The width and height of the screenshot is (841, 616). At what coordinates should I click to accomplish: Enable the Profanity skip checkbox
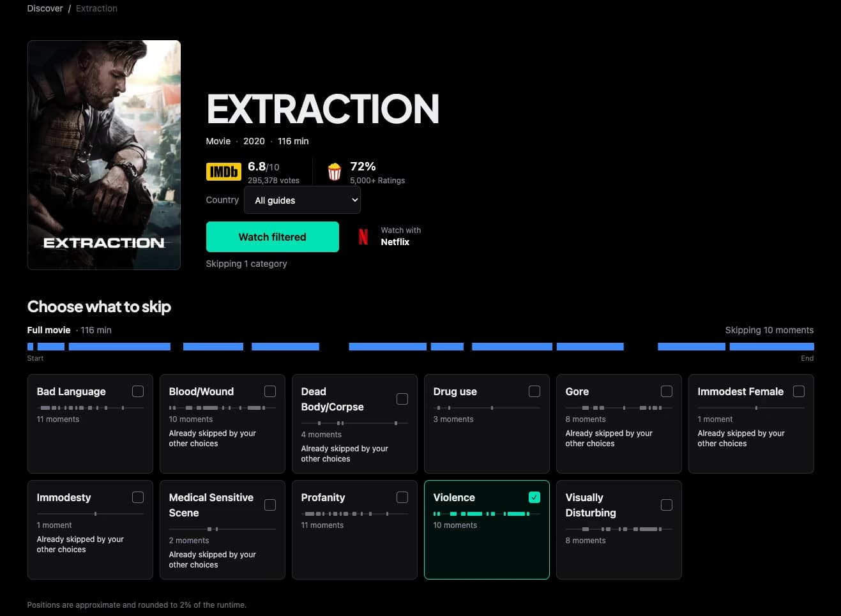[402, 497]
